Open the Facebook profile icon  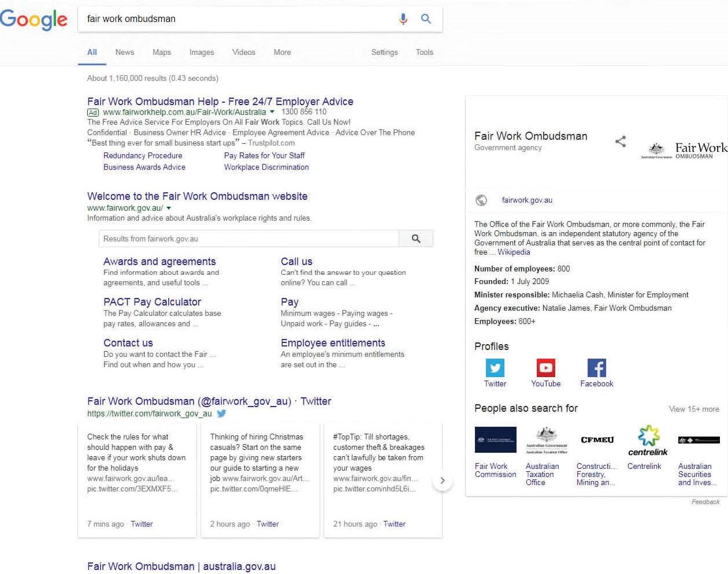click(597, 368)
